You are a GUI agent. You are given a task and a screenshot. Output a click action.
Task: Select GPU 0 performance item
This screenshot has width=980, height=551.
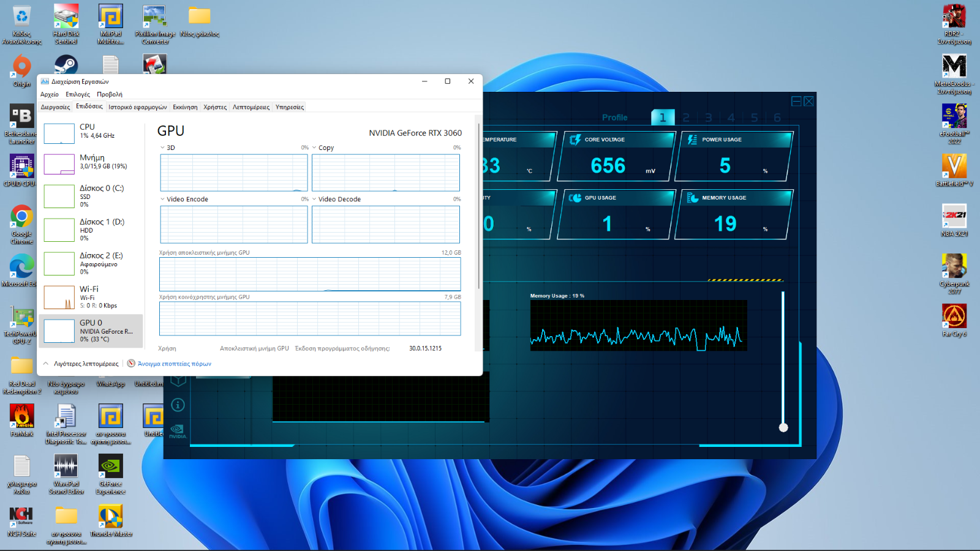(92, 331)
